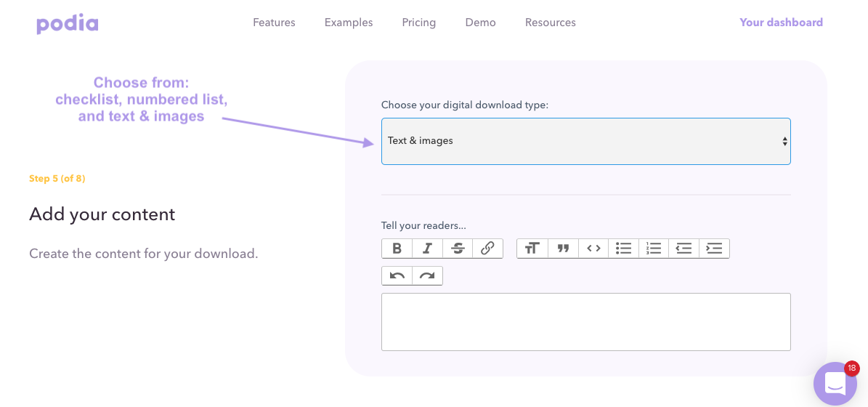This screenshot has width=868, height=407.
Task: Open Your dashboard link
Action: pos(781,23)
